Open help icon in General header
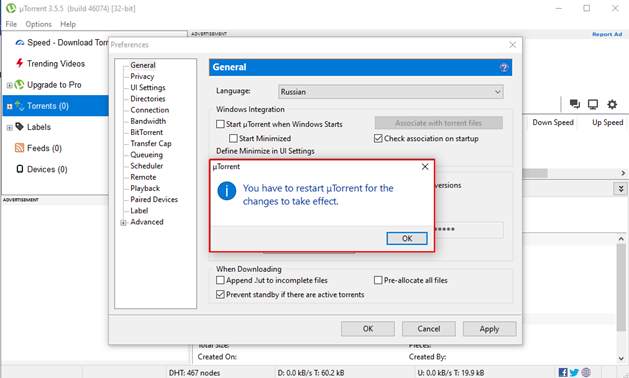The width and height of the screenshot is (629, 378). (x=504, y=67)
